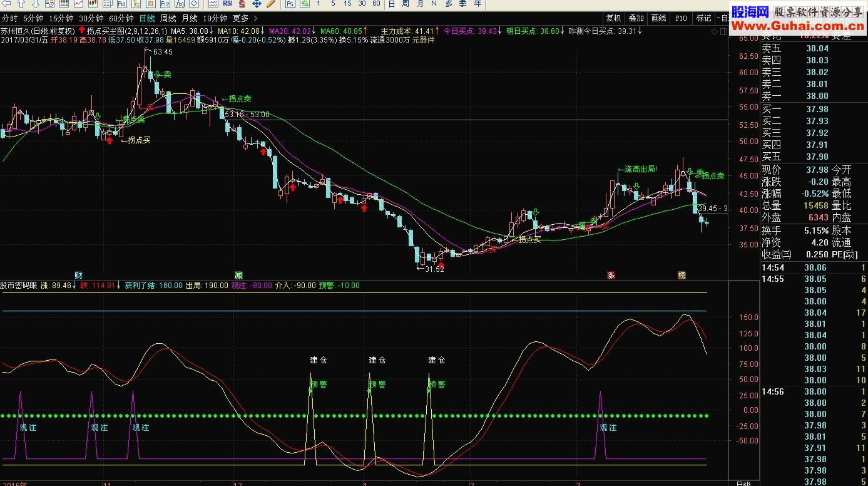The width and height of the screenshot is (868, 486).
Task: Click the red up arrow before 拐点买主图
Action: click(x=81, y=30)
